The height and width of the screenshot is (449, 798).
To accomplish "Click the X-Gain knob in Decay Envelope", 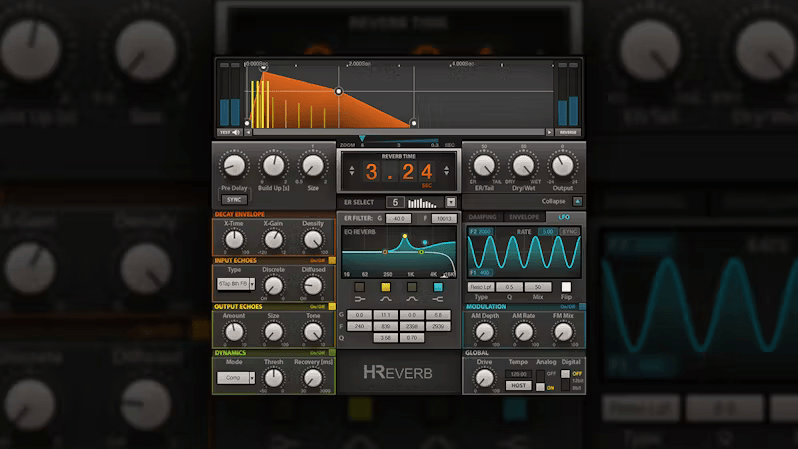I will pyautogui.click(x=274, y=239).
